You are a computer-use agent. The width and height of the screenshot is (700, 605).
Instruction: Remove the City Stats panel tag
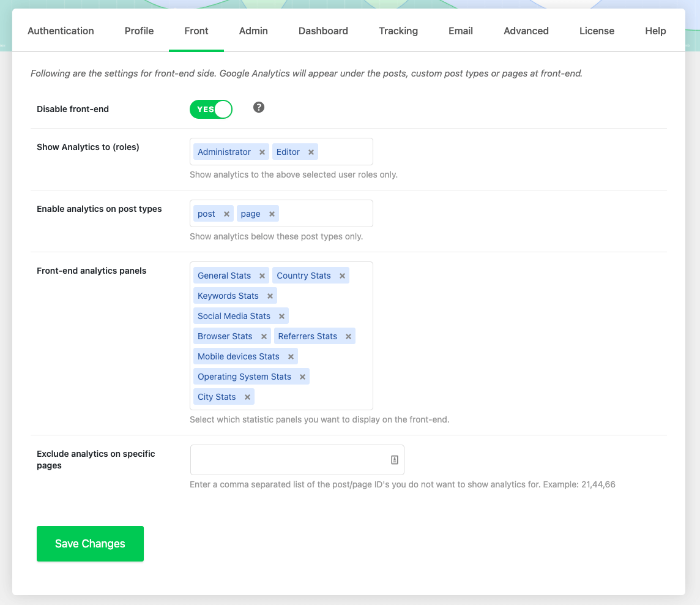tap(247, 397)
